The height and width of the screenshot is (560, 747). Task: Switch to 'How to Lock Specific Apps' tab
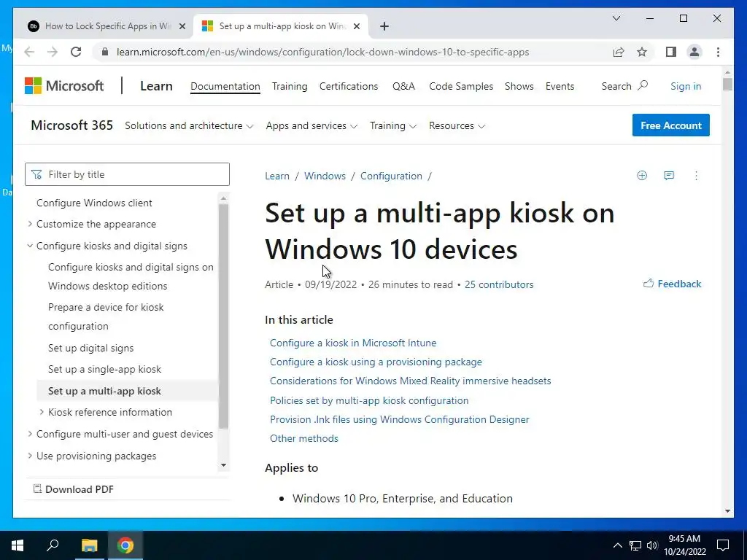(x=107, y=26)
